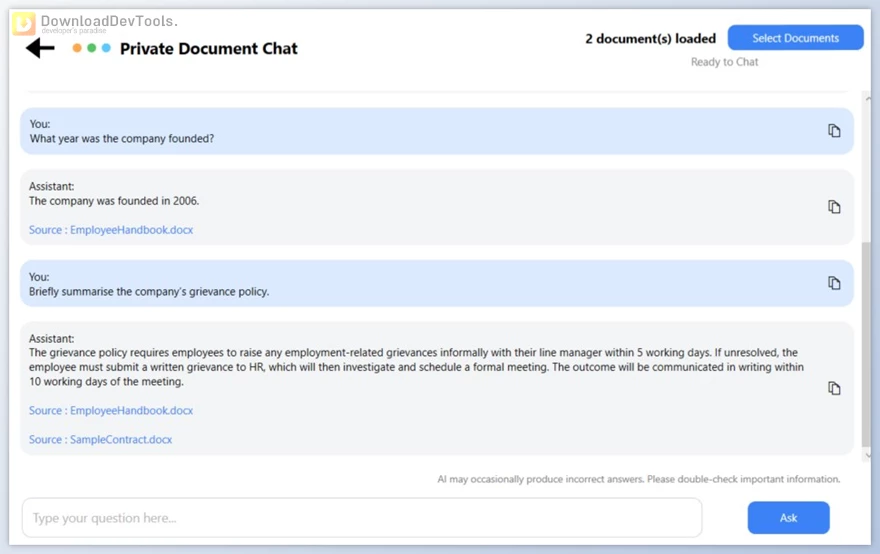The image size is (880, 554).
Task: Click the orange dot beside the title
Action: (x=77, y=48)
